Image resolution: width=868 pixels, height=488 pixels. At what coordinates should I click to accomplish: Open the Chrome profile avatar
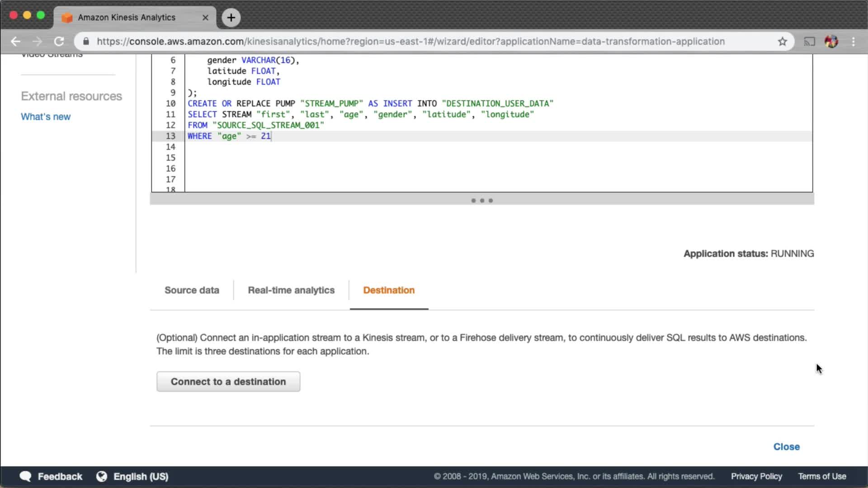pos(831,42)
